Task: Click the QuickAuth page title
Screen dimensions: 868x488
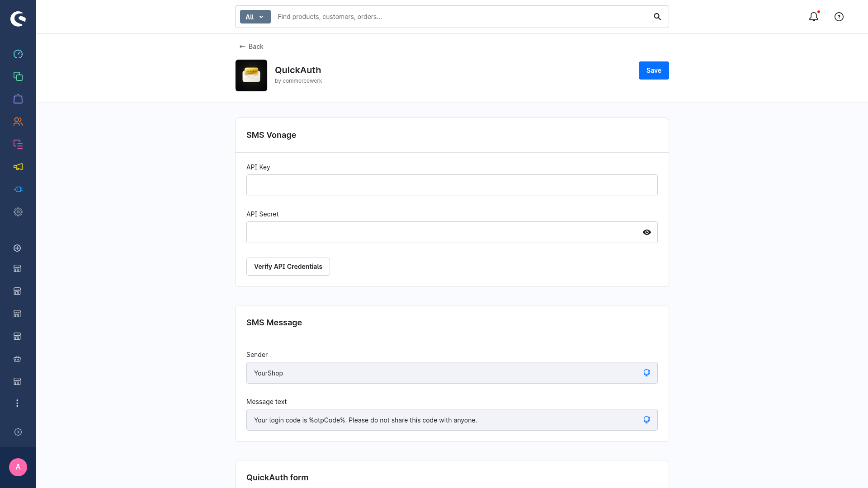Action: (298, 70)
